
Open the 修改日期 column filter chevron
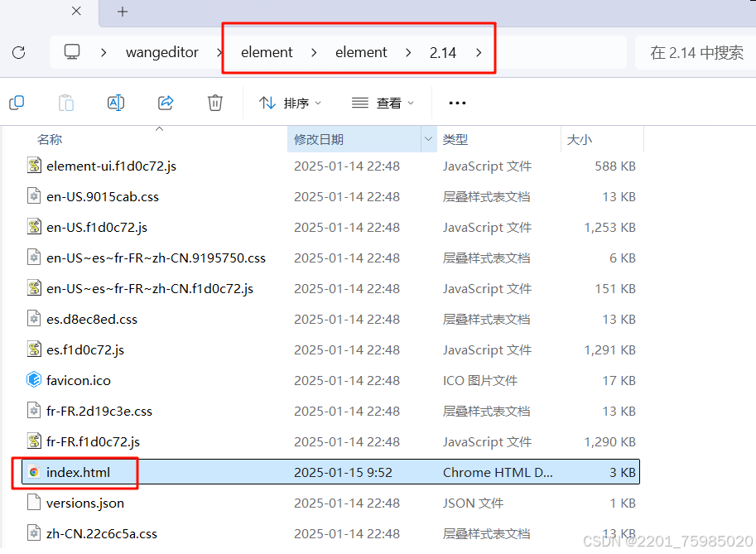click(x=426, y=138)
